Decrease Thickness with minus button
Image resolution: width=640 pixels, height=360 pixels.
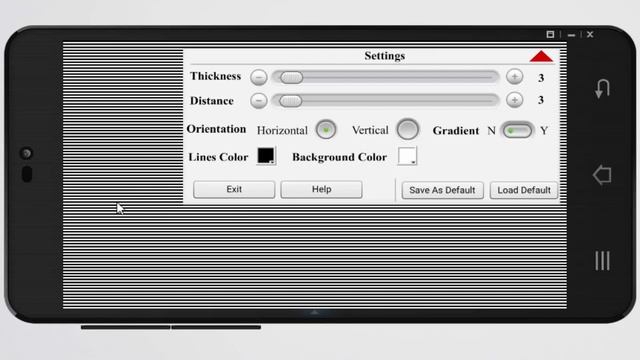(x=259, y=77)
